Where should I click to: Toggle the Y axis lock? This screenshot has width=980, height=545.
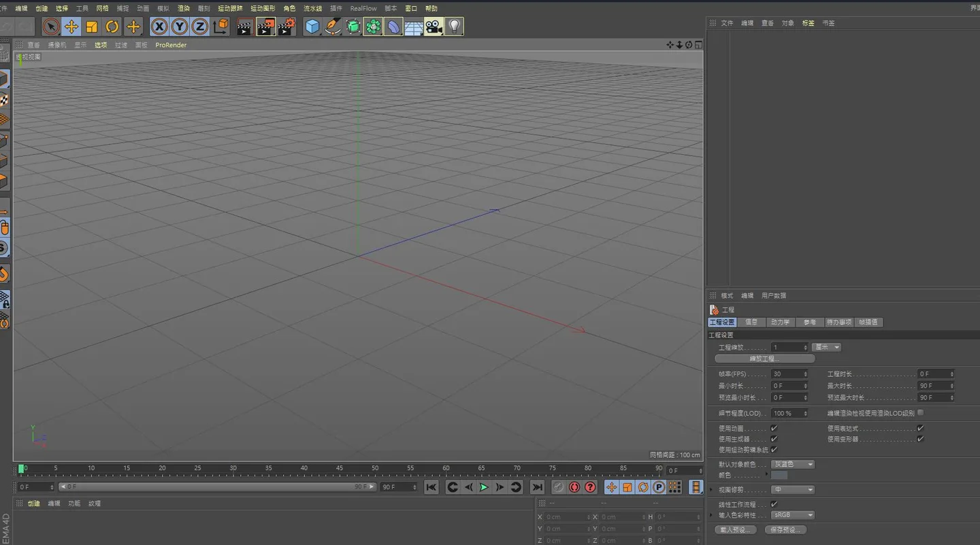tap(180, 27)
